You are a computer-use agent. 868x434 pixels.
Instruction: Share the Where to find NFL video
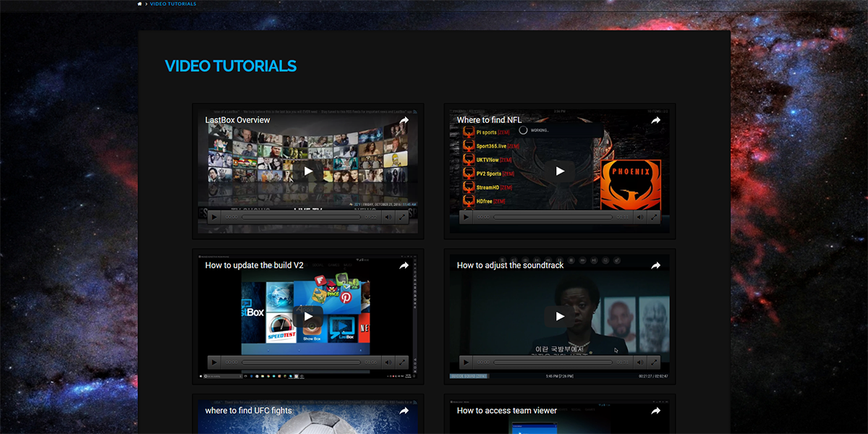pyautogui.click(x=655, y=120)
